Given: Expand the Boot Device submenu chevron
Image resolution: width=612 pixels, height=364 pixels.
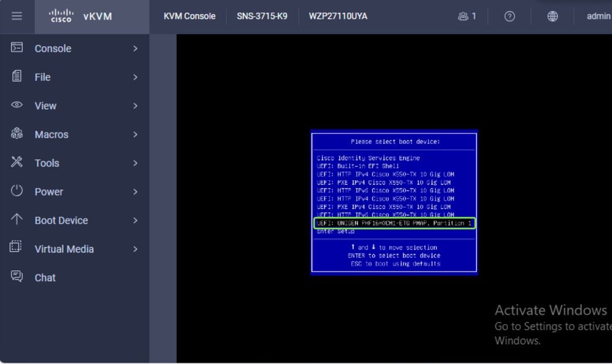Looking at the screenshot, I should (135, 221).
